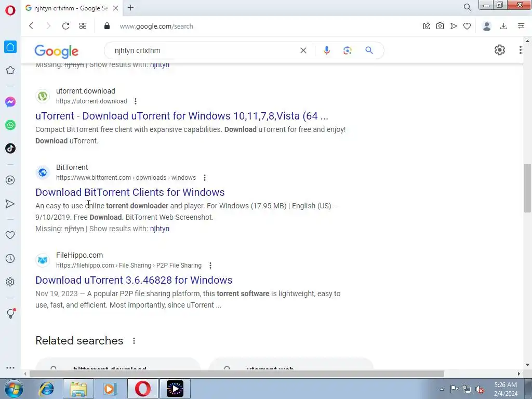Click the FileHippo.com site favicon

[43, 260]
